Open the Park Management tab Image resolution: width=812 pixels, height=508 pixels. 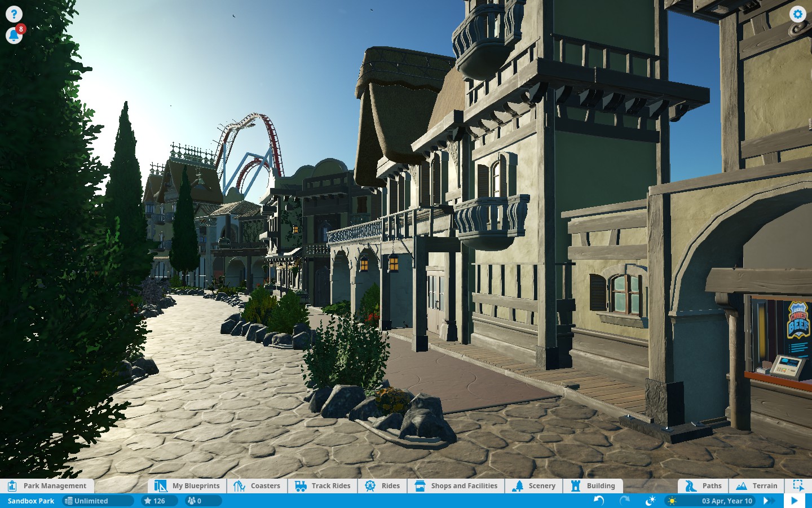(47, 486)
